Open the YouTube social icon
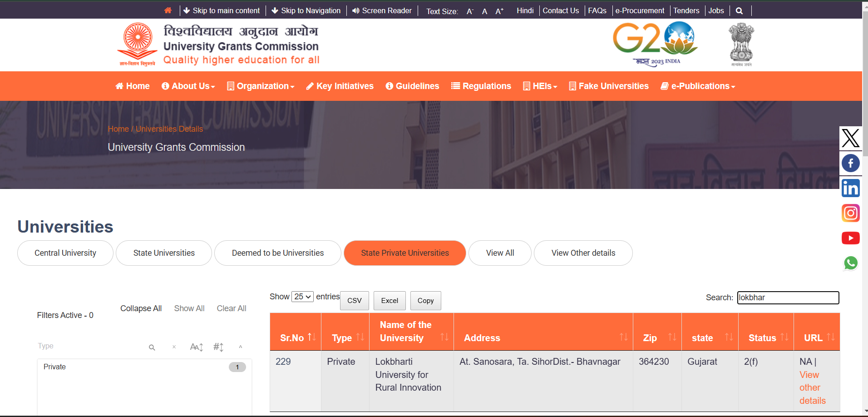 point(850,238)
